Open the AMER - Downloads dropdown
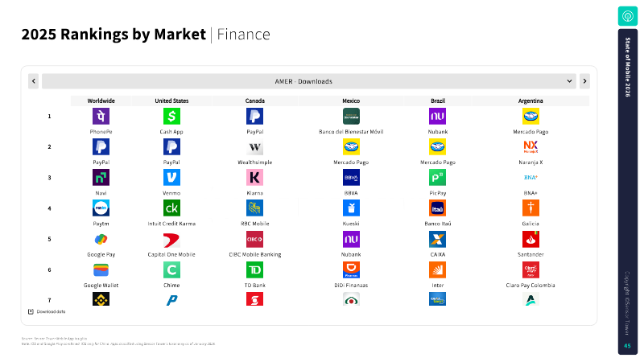The image size is (644, 362). [x=309, y=81]
